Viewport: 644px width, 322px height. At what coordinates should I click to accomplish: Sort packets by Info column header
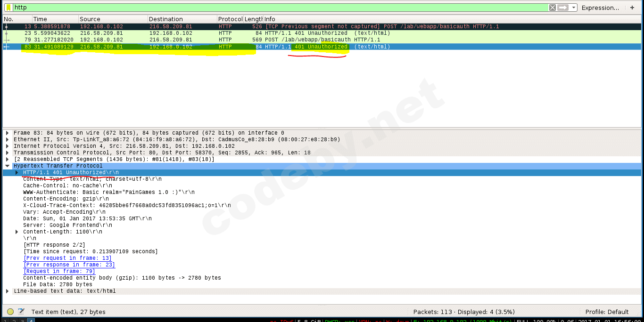pyautogui.click(x=452, y=19)
